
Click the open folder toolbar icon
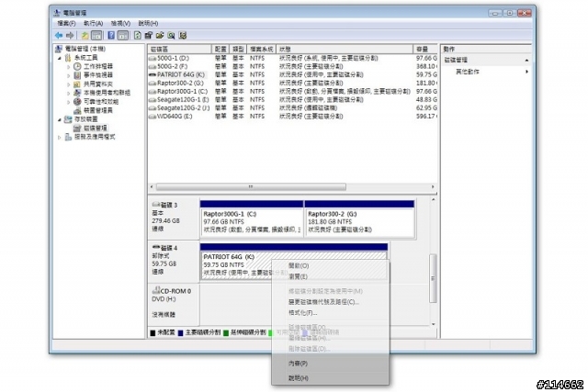coord(160,35)
